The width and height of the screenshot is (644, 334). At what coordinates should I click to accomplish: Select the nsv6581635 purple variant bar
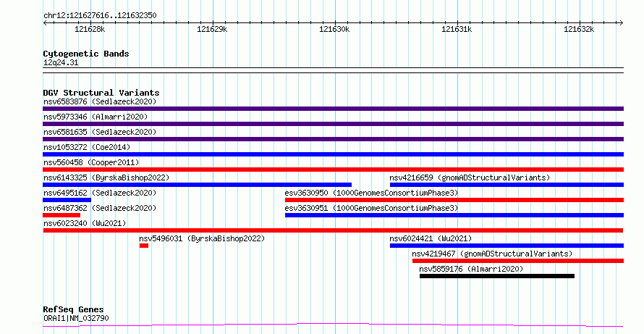point(333,139)
